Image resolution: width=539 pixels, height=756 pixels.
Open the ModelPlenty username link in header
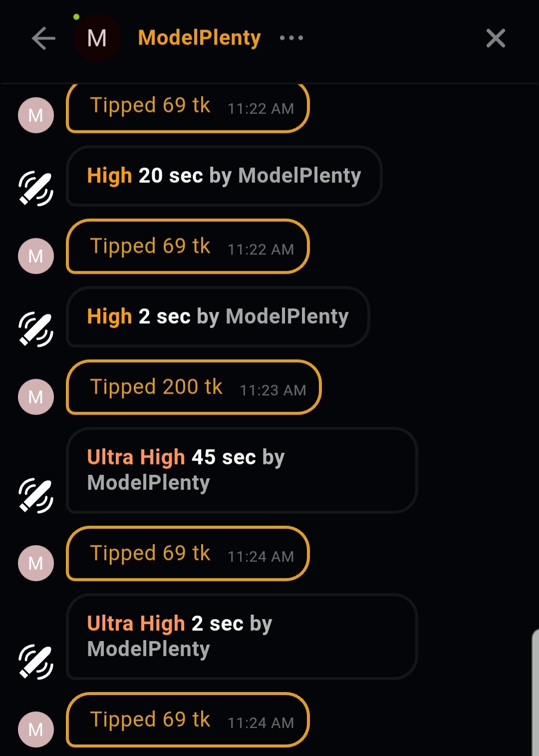(x=199, y=38)
